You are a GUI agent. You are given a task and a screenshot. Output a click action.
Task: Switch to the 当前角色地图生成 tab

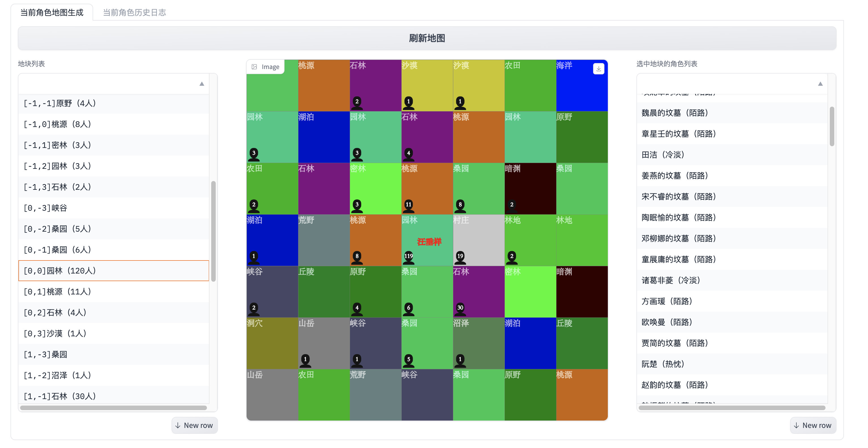tap(52, 12)
